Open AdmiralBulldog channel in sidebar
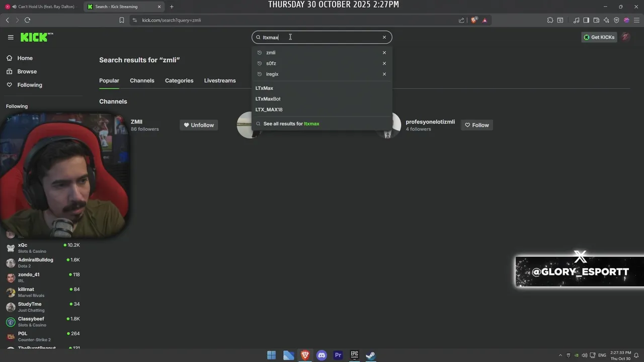Image resolution: width=644 pixels, height=362 pixels. coord(43,262)
